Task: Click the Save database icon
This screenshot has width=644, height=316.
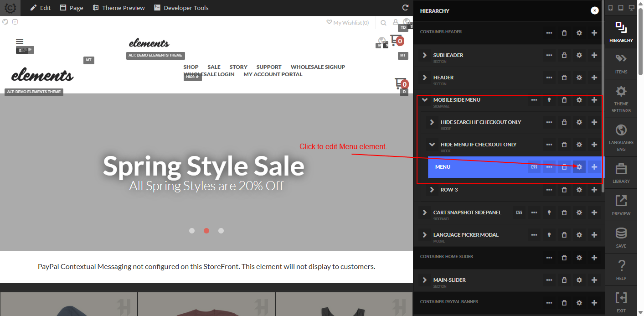Action: coord(621,237)
